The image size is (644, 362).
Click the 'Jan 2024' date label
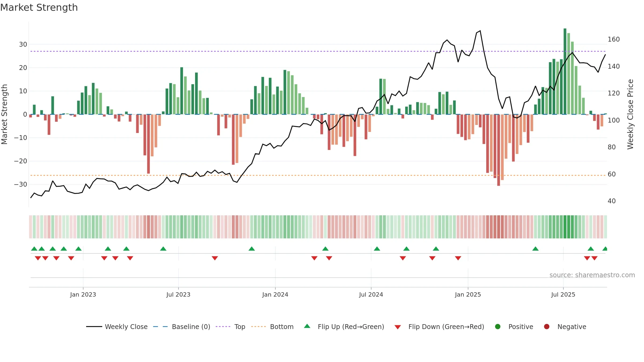pos(275,295)
